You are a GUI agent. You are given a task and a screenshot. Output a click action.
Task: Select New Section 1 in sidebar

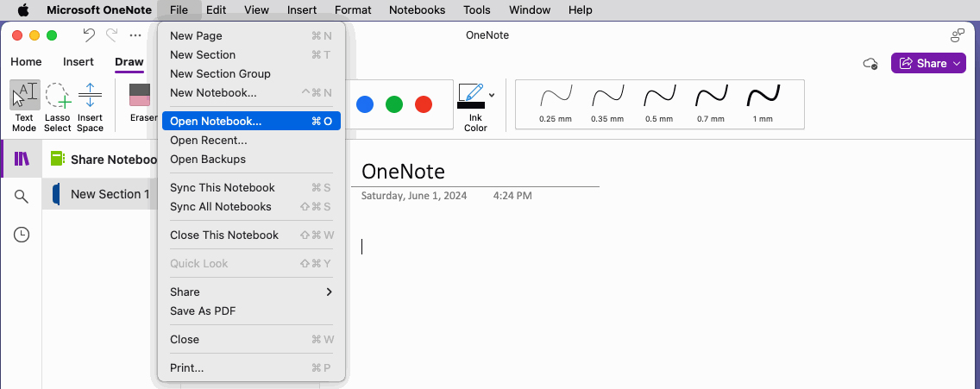pos(100,194)
